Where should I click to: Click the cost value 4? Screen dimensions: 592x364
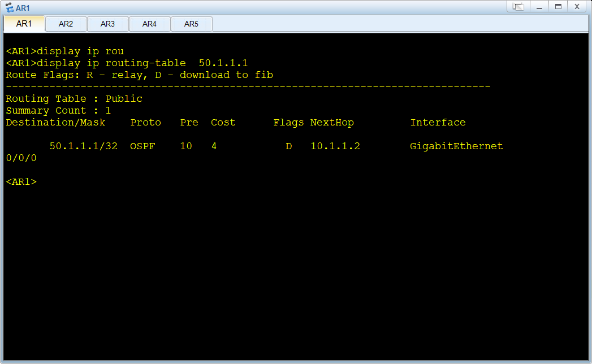point(214,146)
